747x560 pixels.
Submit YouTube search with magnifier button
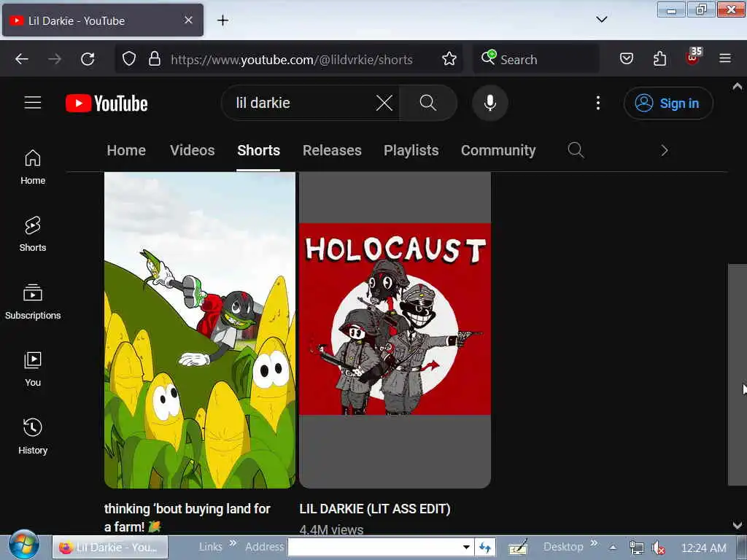pos(427,103)
